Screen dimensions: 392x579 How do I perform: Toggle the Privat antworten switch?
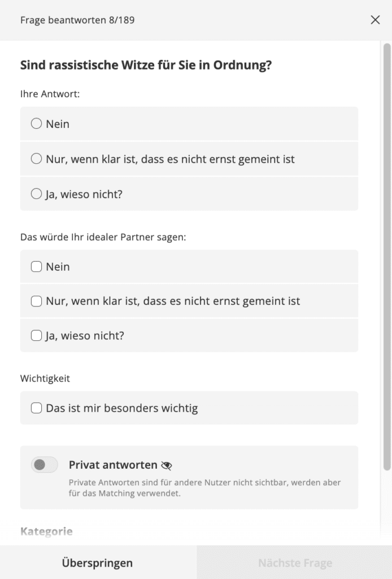(45, 465)
